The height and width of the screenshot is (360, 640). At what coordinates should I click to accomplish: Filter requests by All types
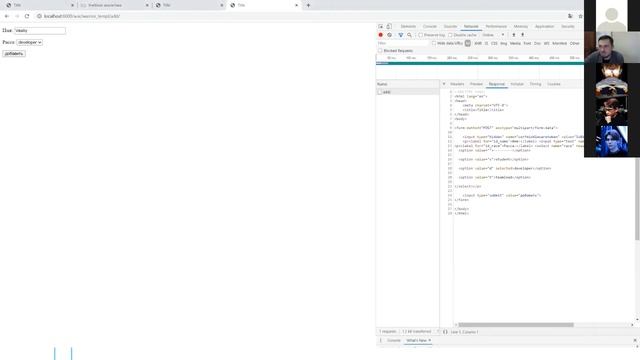pyautogui.click(x=468, y=43)
